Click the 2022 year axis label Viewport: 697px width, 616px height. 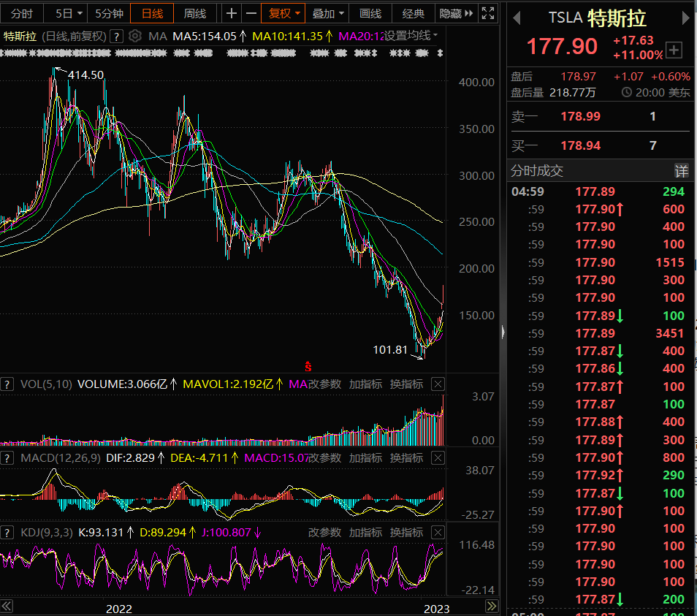click(x=118, y=609)
